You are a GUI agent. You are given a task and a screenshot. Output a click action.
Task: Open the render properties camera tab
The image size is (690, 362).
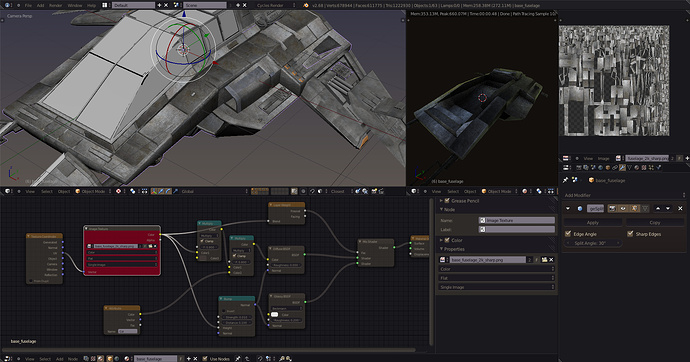click(579, 168)
